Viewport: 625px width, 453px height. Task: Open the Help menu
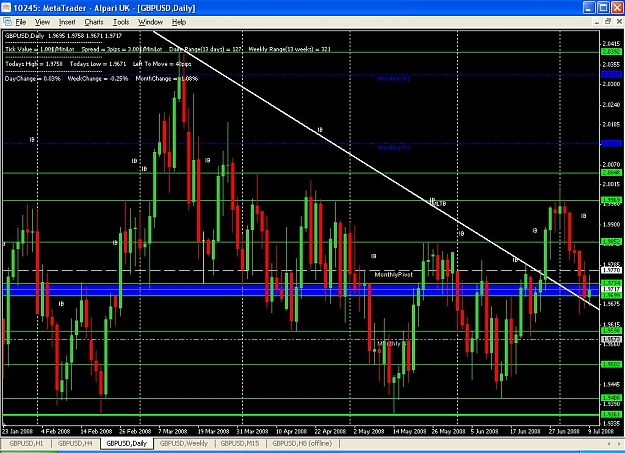point(179,22)
